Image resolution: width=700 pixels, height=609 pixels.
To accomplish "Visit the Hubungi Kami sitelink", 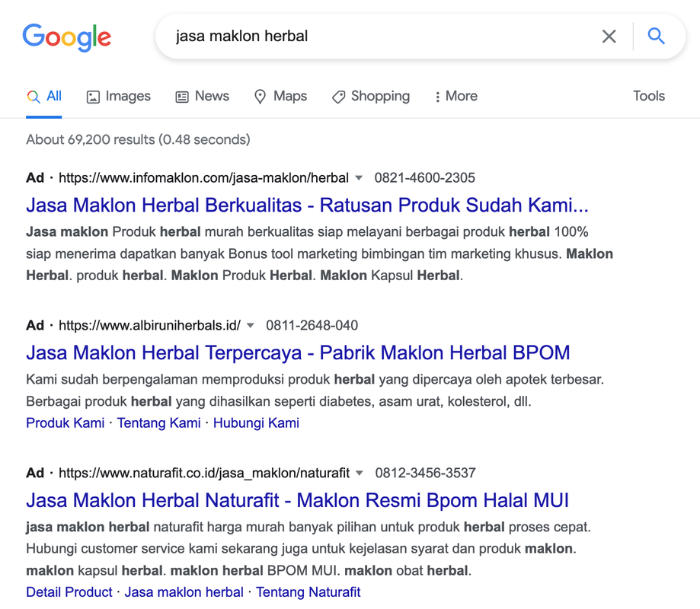I will click(256, 422).
